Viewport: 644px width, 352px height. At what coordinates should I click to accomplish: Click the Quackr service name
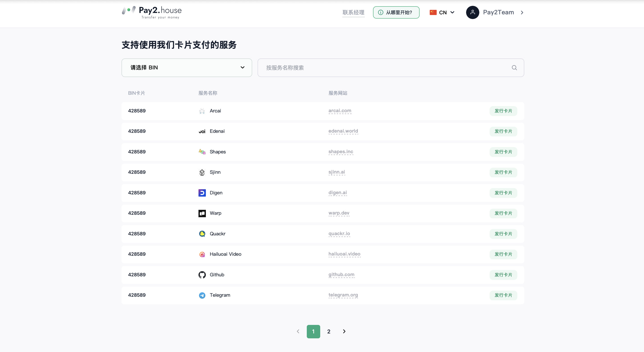218,234
